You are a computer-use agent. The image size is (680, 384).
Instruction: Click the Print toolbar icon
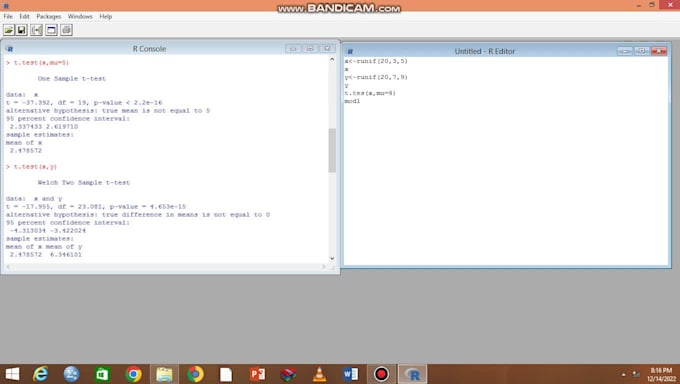point(66,30)
